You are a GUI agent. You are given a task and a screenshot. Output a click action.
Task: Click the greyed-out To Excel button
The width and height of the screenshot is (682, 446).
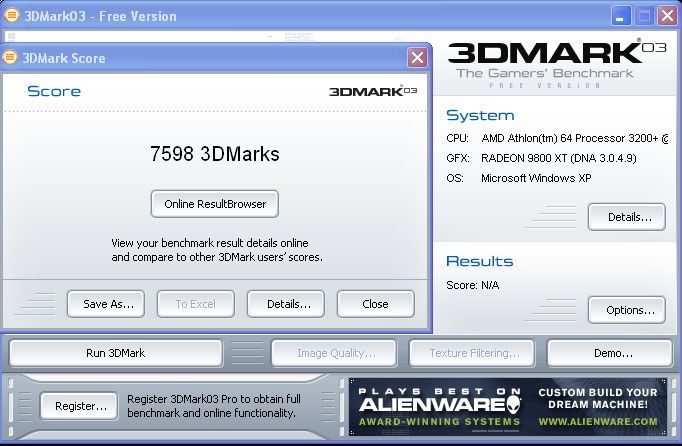196,304
